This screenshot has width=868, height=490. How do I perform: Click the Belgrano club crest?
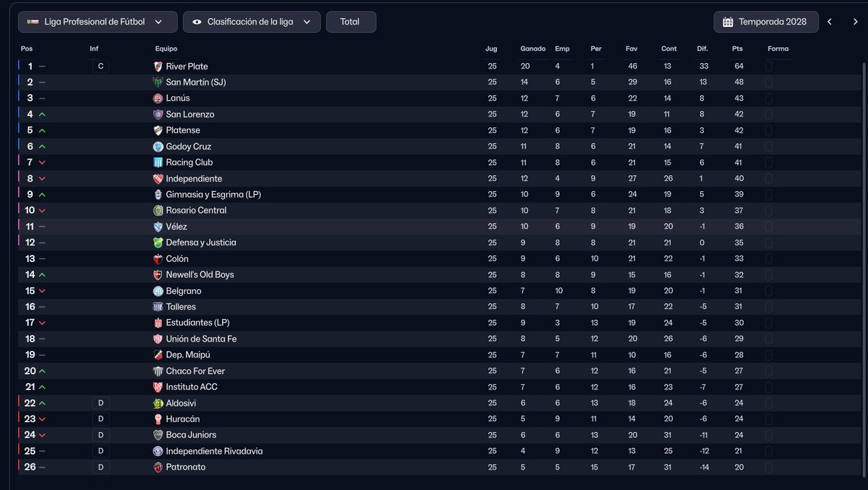tap(158, 291)
